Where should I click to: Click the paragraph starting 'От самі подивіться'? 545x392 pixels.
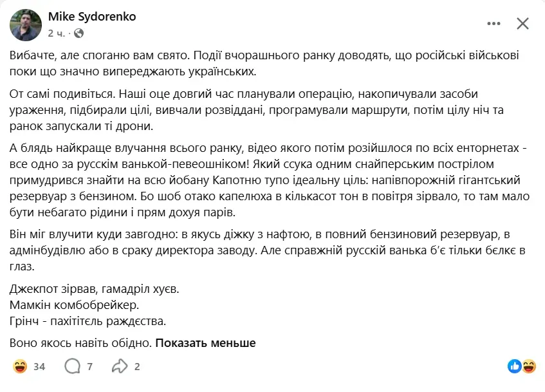click(x=257, y=110)
